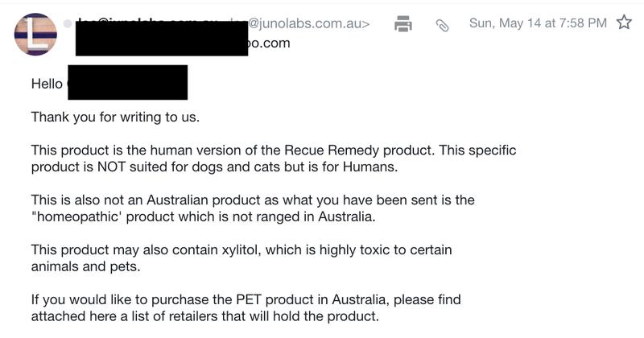Click the line "Thank you for writing to us."
644x338 pixels.
[x=115, y=117]
